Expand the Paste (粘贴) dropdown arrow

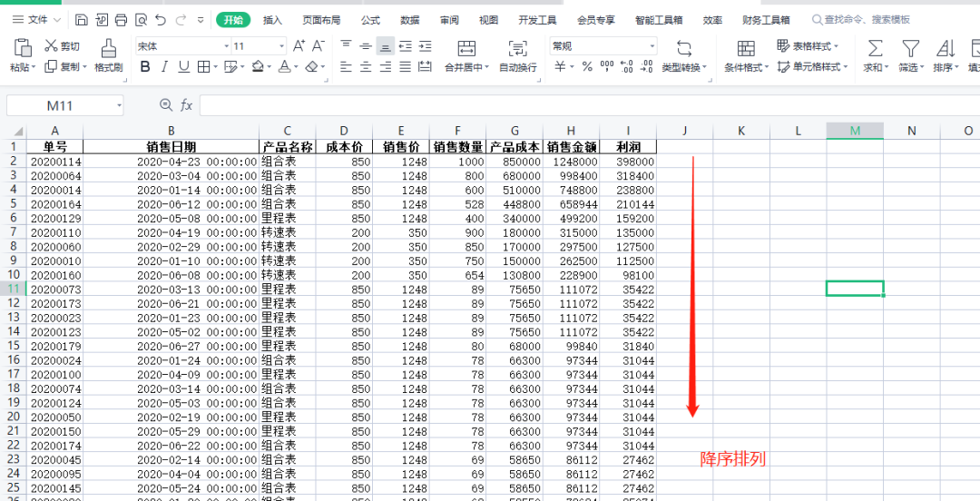34,67
